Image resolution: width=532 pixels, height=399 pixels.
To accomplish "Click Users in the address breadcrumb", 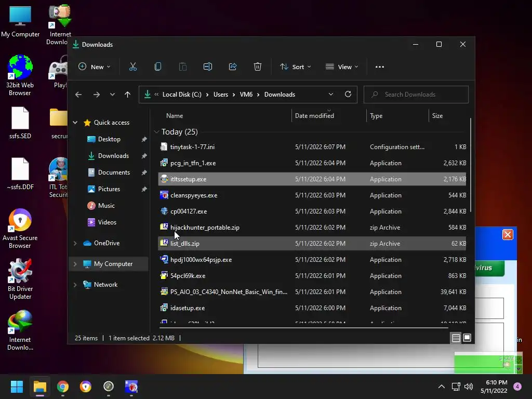I will coord(220,95).
